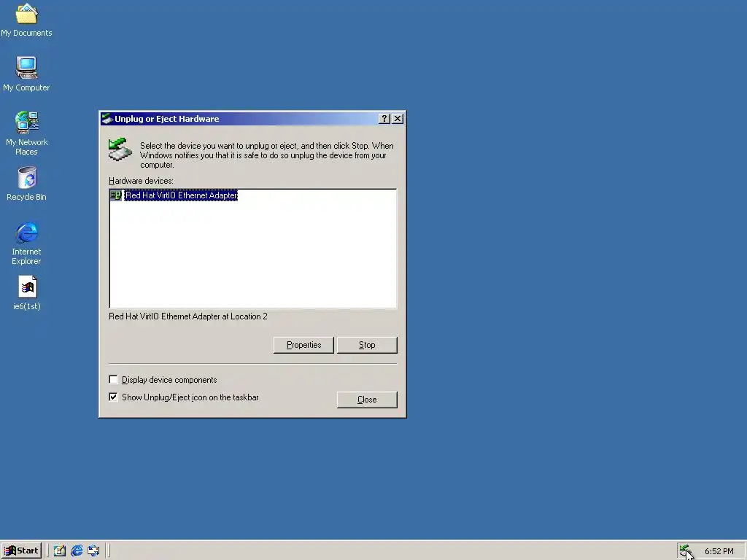Click the 6:52 PM taskbar clock
This screenshot has width=747, height=560.
[719, 551]
